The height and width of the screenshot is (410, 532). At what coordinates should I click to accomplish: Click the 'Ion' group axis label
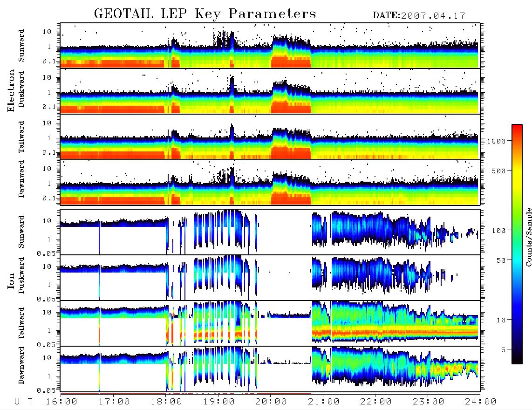11,280
